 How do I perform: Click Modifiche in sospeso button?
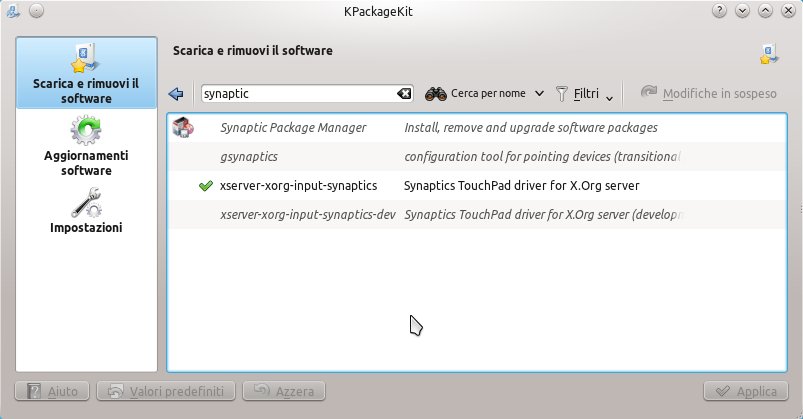coord(708,94)
